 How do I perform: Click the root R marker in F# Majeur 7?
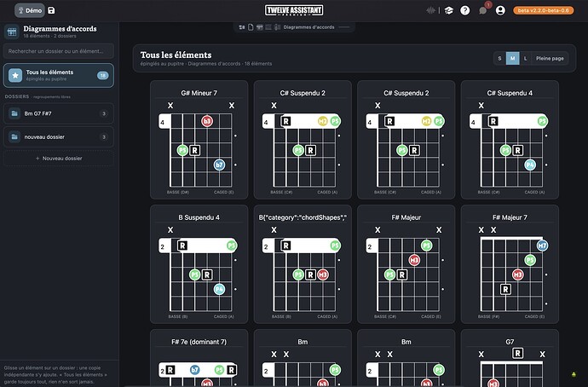tap(505, 289)
